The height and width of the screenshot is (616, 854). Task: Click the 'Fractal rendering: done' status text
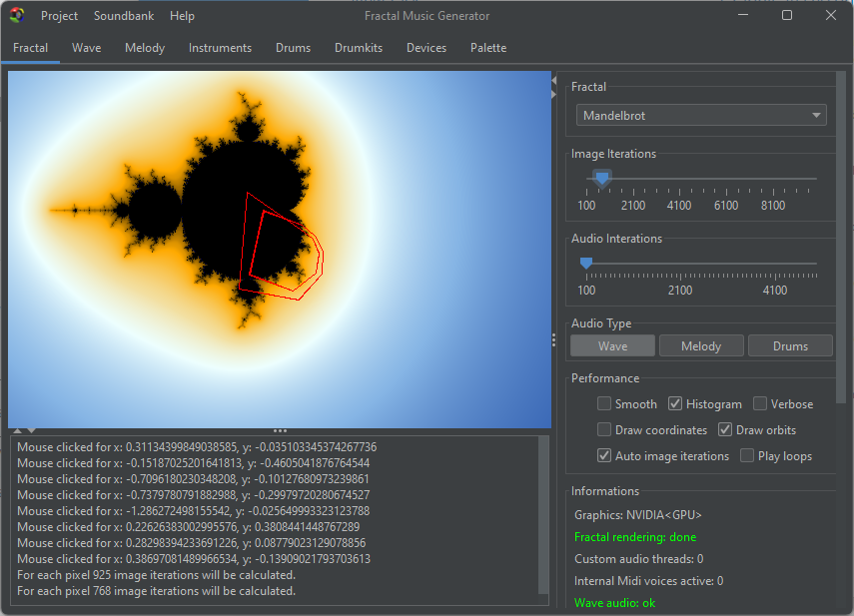point(635,537)
